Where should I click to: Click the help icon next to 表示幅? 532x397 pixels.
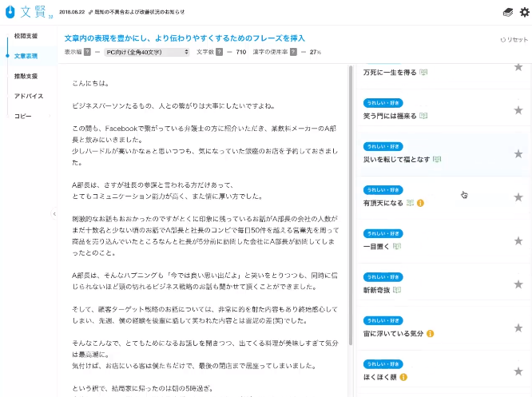87,52
